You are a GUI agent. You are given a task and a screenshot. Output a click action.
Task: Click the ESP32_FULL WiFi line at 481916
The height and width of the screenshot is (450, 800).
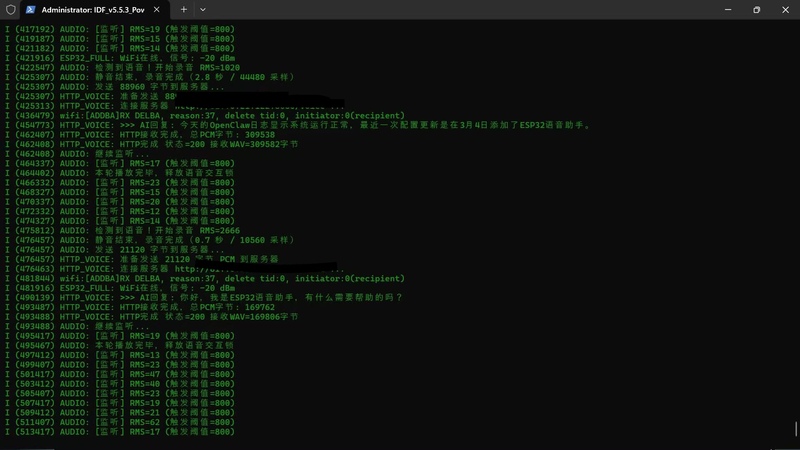click(x=120, y=288)
